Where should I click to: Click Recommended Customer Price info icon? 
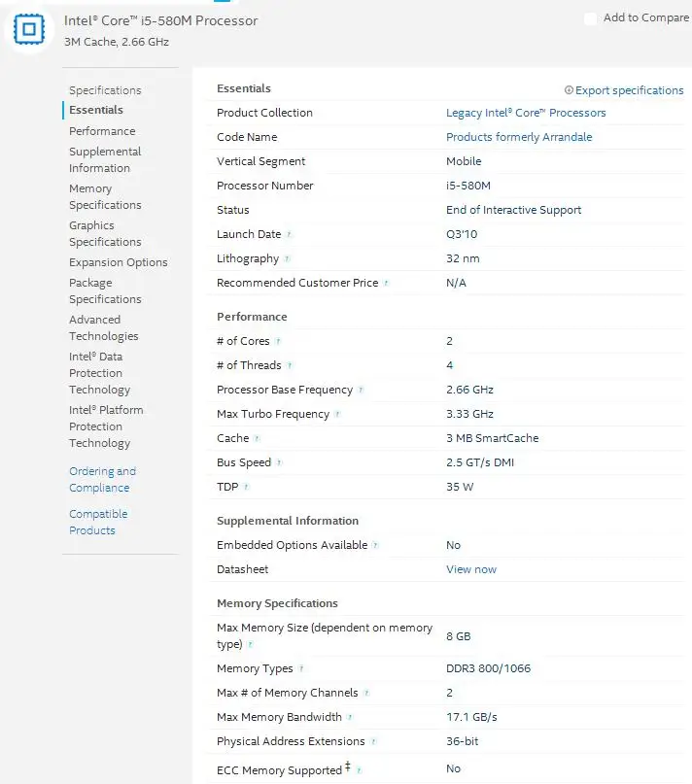click(x=386, y=283)
